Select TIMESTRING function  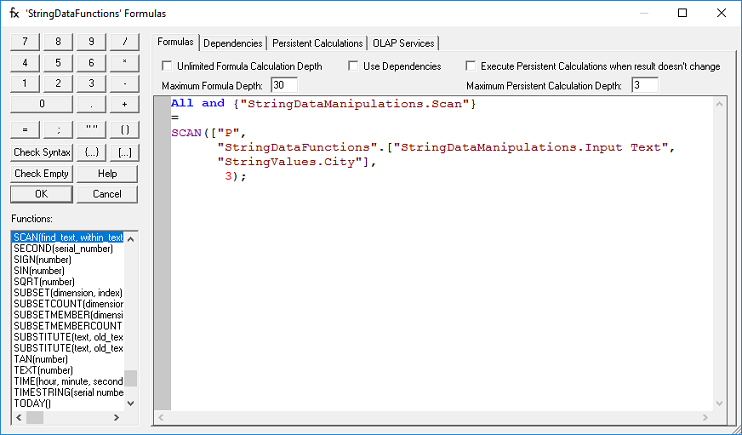pyautogui.click(x=68, y=392)
